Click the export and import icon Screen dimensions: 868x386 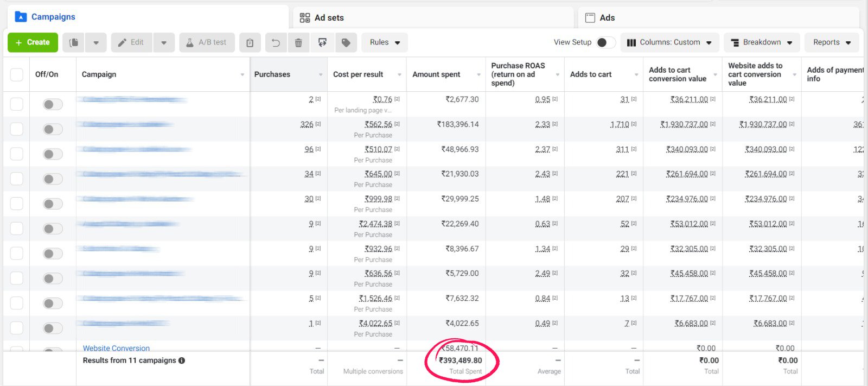click(x=322, y=42)
